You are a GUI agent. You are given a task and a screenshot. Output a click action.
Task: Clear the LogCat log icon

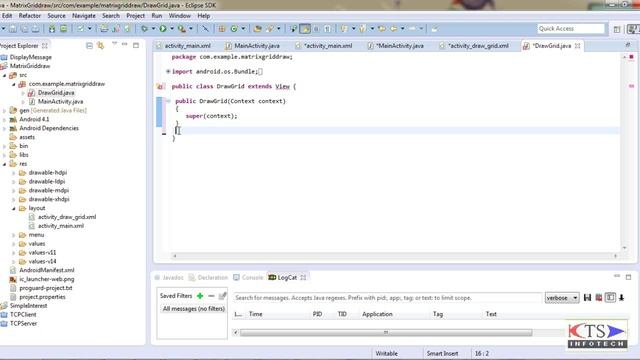coord(599,298)
